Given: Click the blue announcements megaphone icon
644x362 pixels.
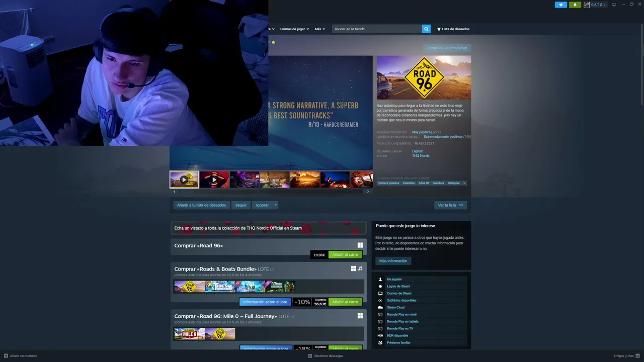Looking at the screenshot, I should pyautogui.click(x=560, y=5).
